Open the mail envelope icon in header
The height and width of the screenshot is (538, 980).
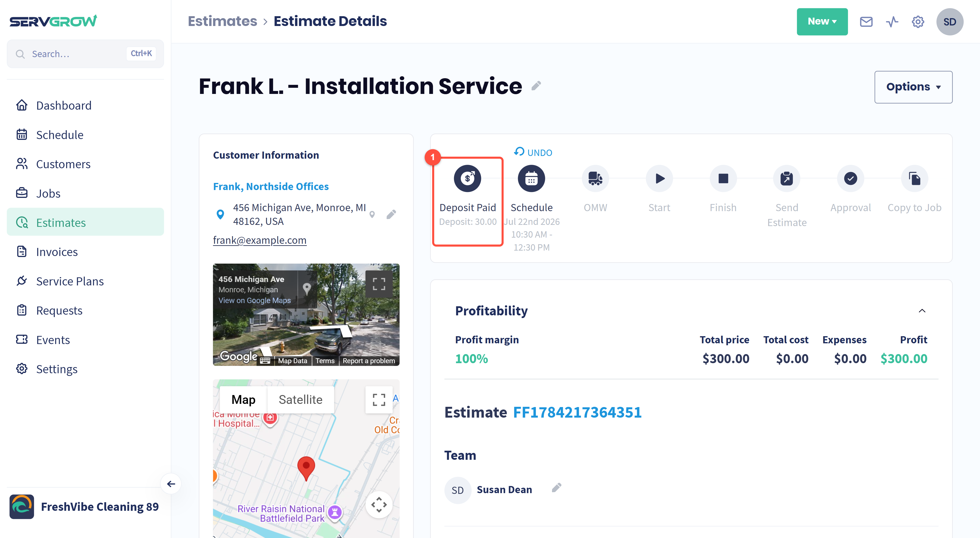[x=866, y=22]
